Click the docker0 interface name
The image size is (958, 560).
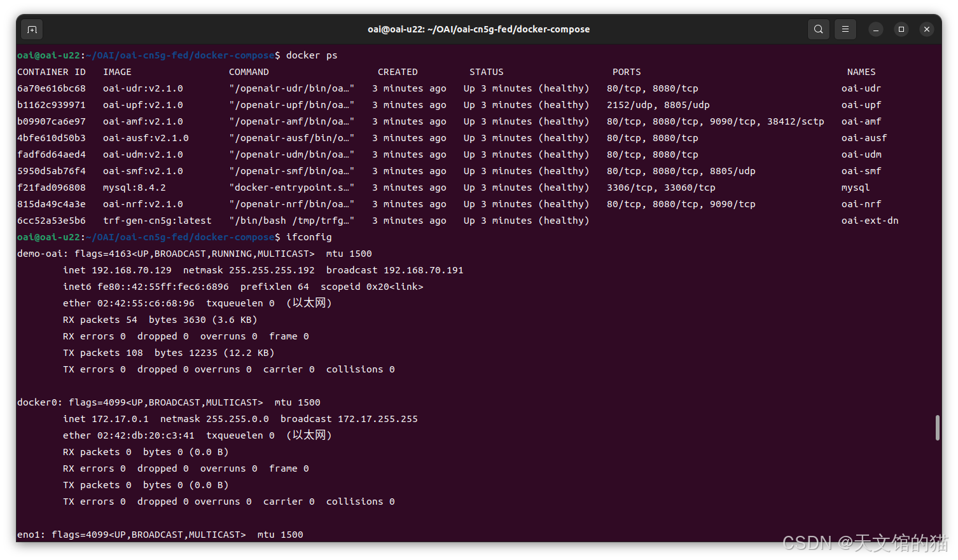pyautogui.click(x=37, y=402)
